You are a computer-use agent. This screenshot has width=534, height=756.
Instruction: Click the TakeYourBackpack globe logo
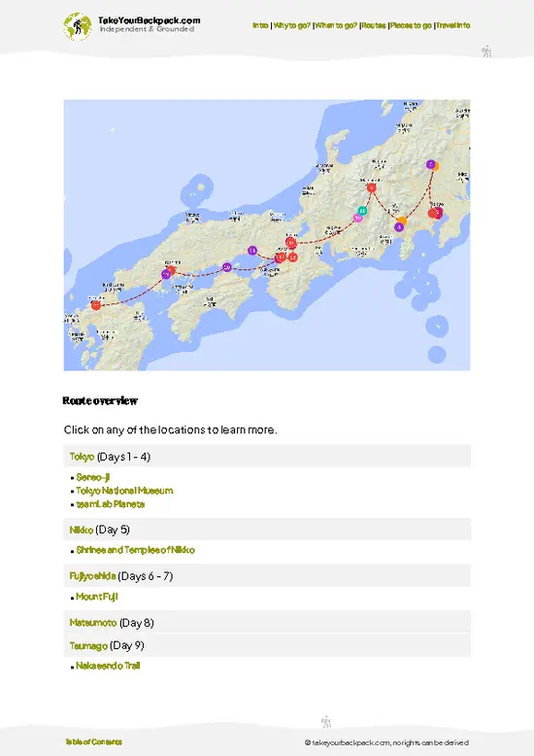coord(77,26)
